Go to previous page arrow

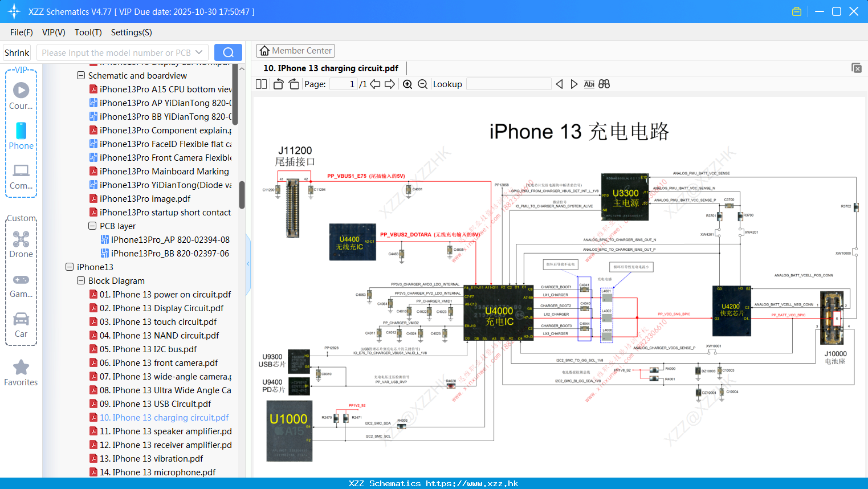[375, 84]
